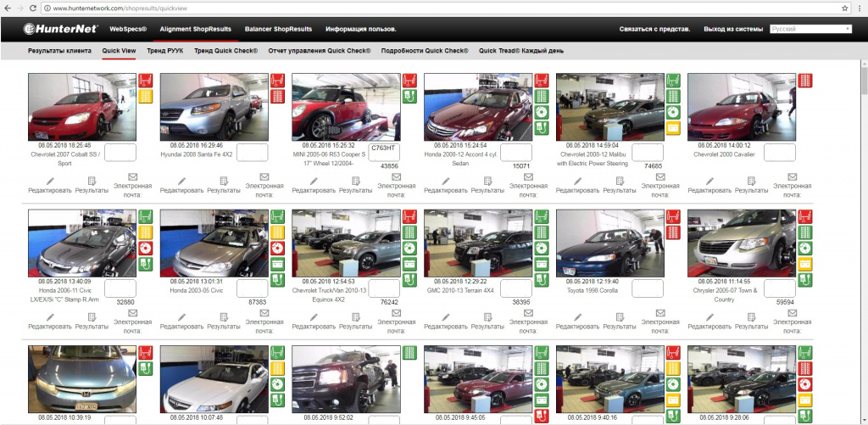Screen dimensions: 868x425
Task: Open the Русский language dropdown
Action: click(x=810, y=29)
